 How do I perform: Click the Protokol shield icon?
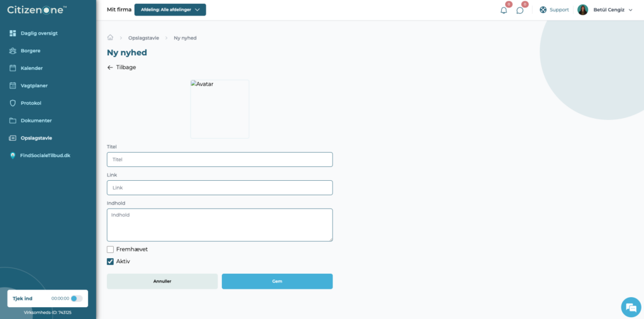tap(13, 103)
